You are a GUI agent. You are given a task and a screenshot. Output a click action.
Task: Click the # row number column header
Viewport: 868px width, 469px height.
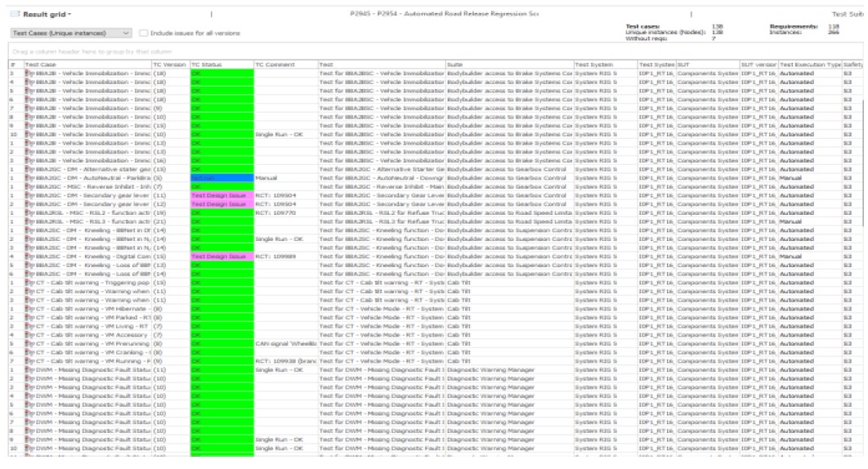tap(16, 65)
